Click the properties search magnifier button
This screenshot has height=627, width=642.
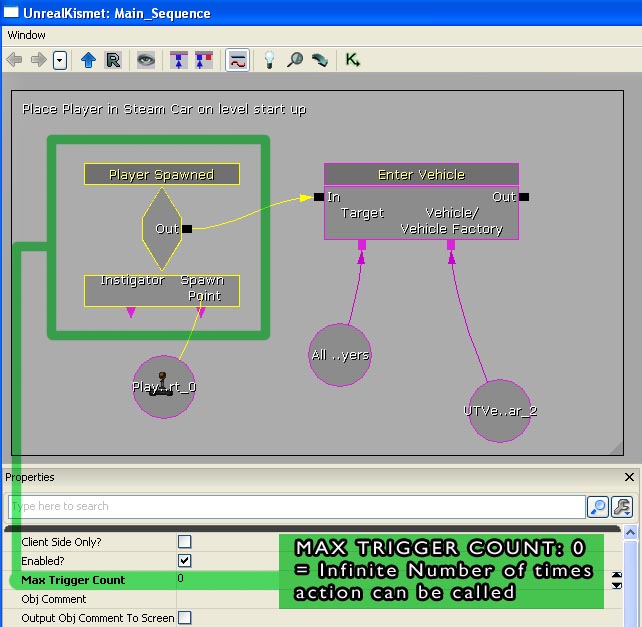[x=598, y=507]
